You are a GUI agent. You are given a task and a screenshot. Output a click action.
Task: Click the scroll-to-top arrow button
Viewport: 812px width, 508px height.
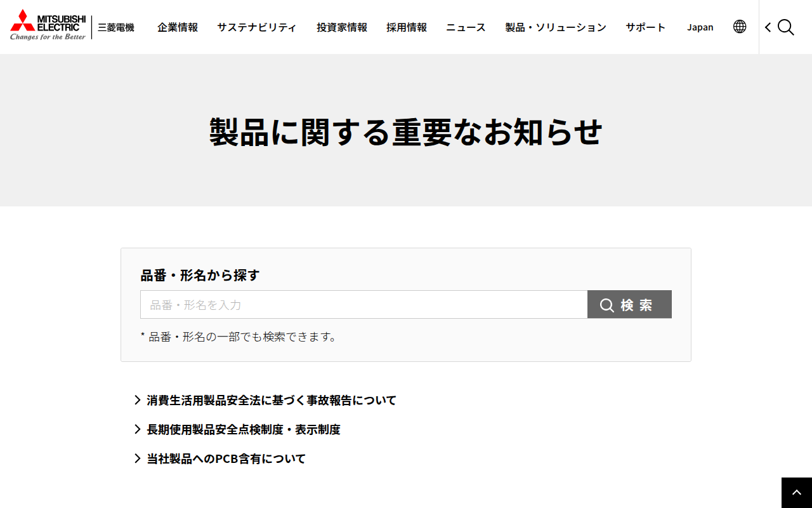click(x=796, y=492)
